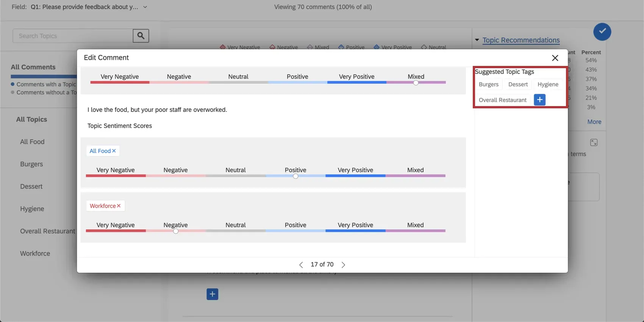Click the blue checkmark circle button
The width and height of the screenshot is (644, 322).
click(x=602, y=32)
